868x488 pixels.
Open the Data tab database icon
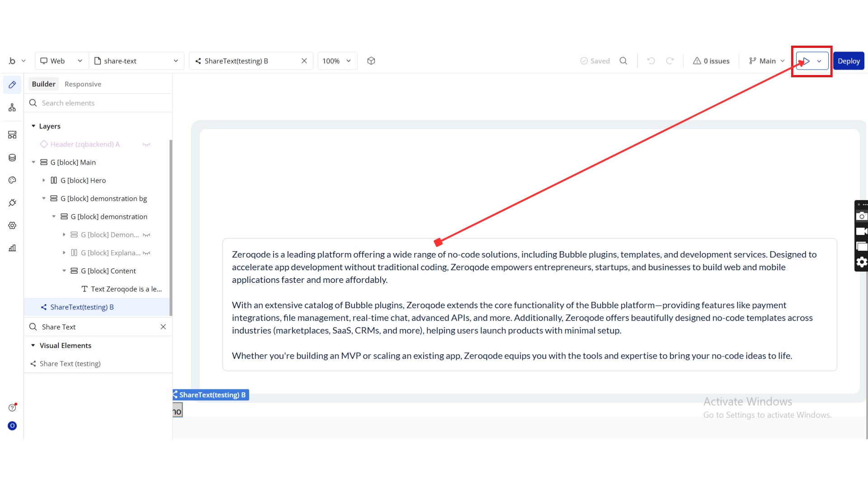click(x=12, y=158)
